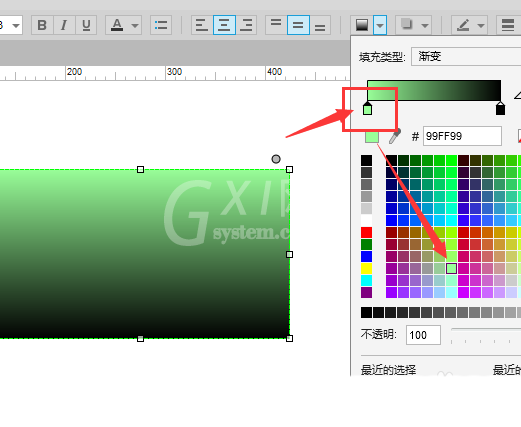The width and height of the screenshot is (521, 427).
Task: Toggle Bold text formatting
Action: (42, 25)
